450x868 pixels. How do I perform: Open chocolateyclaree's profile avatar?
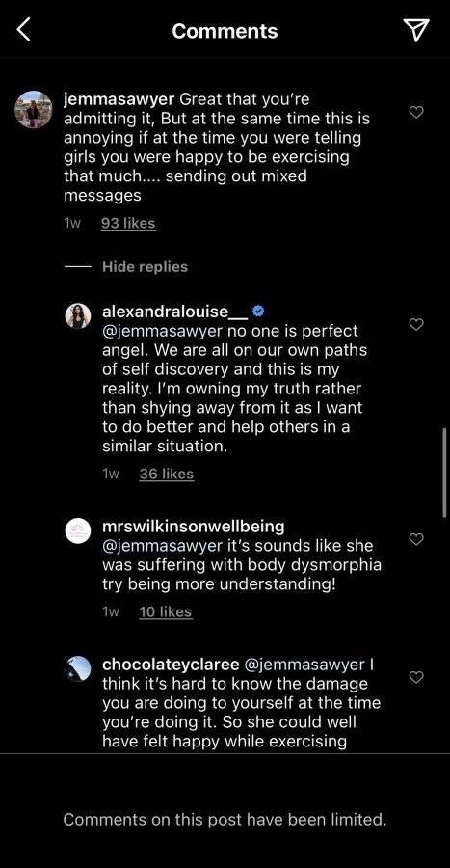[78, 668]
